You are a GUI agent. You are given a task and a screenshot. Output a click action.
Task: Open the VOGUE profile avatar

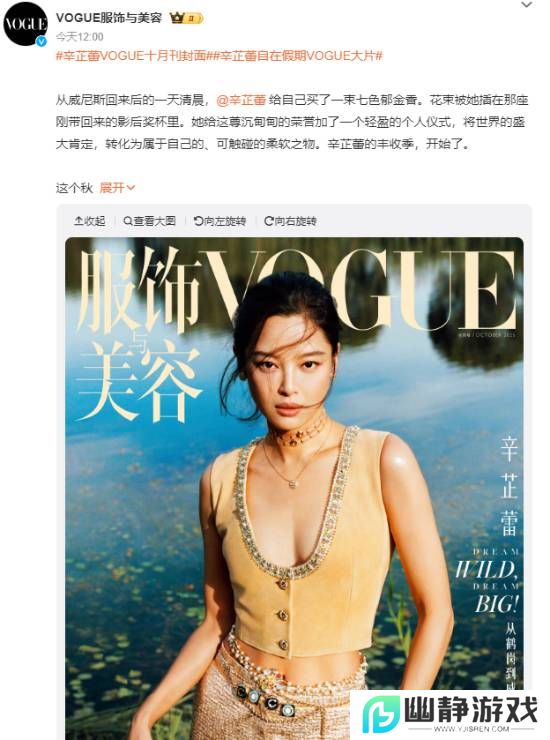pyautogui.click(x=25, y=24)
